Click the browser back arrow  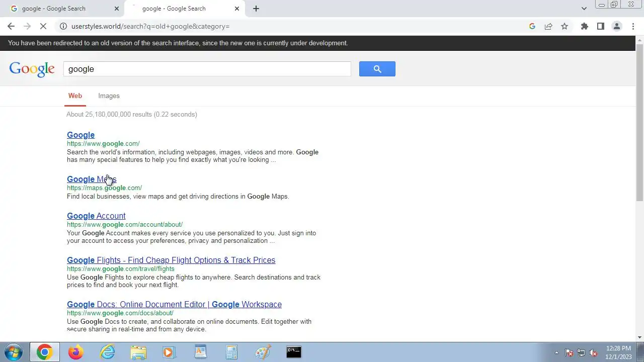tap(11, 26)
